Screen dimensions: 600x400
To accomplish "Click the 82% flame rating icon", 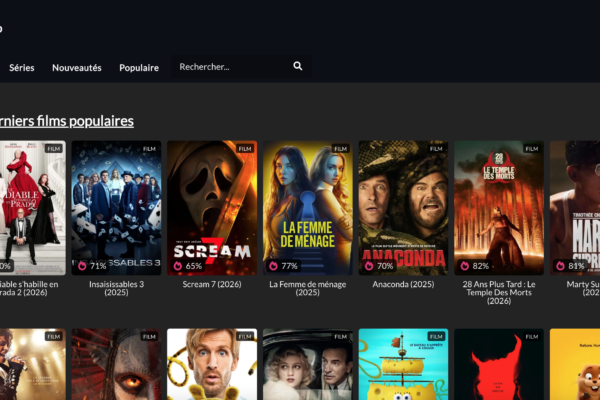I will click(x=465, y=266).
